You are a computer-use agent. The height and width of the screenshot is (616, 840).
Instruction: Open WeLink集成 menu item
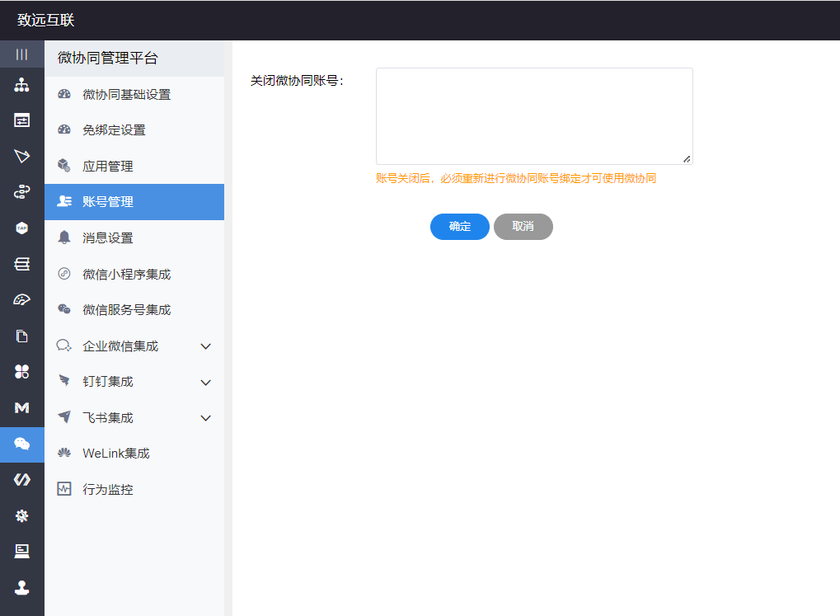click(x=116, y=454)
